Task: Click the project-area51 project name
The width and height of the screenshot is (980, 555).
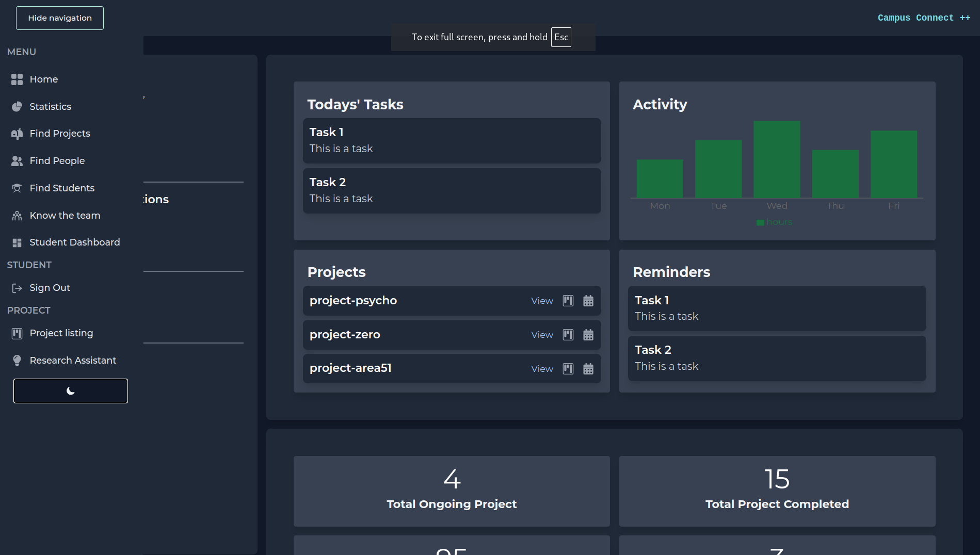Action: (350, 368)
